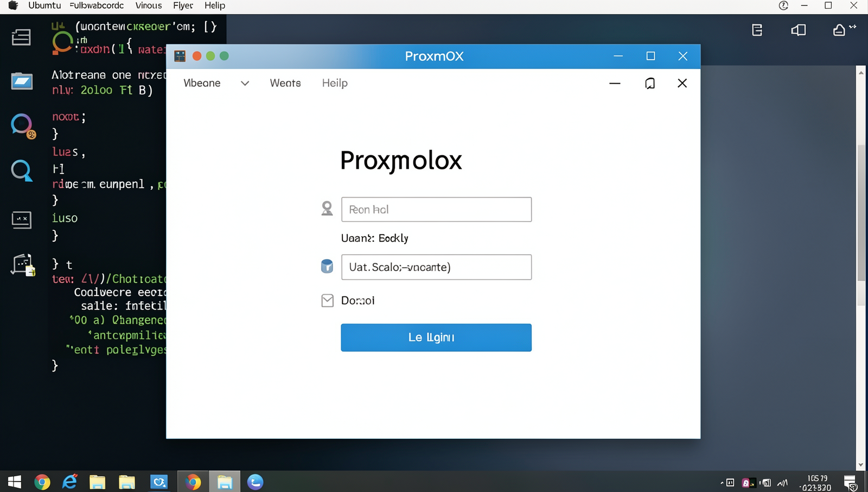Click the document icon in top-right toolbar
This screenshot has height=492, width=868.
point(757,30)
